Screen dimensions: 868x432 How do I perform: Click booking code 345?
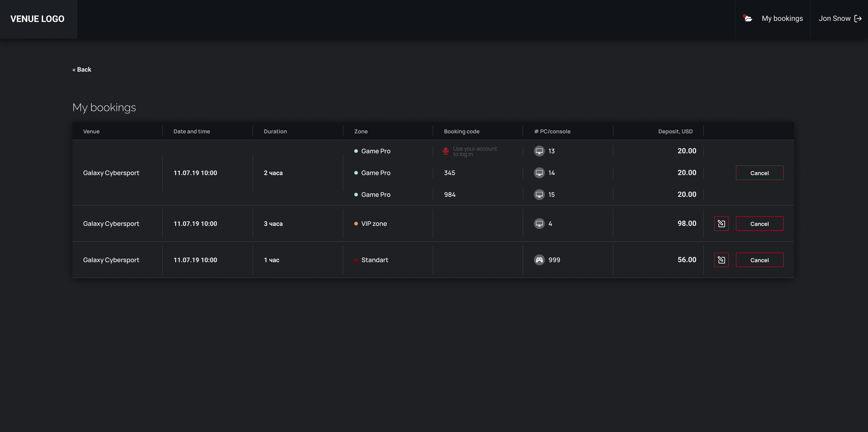coord(450,173)
